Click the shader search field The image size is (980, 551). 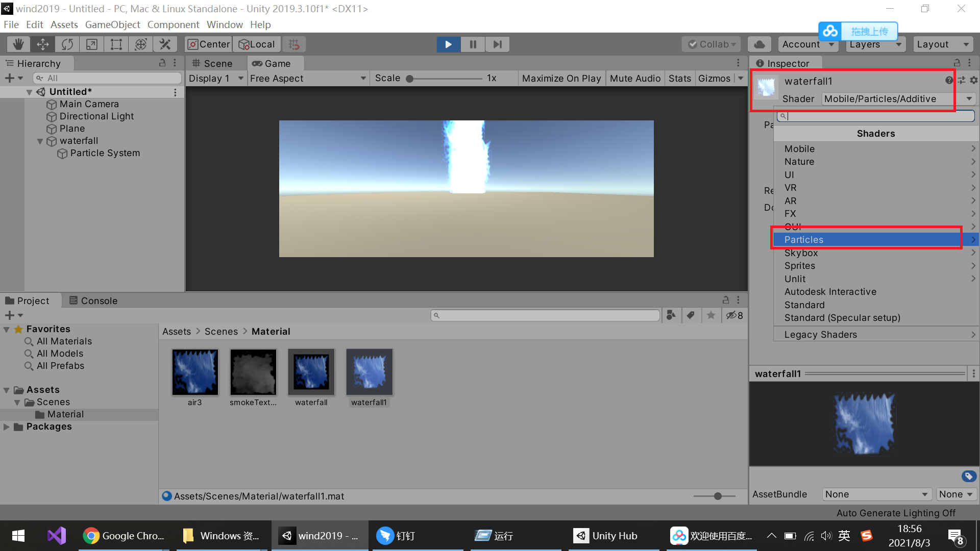coord(876,116)
